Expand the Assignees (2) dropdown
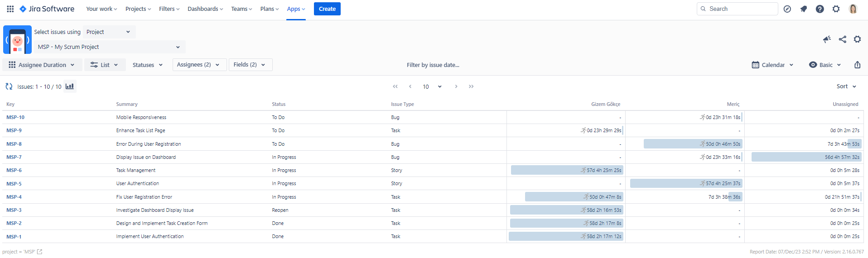 (x=198, y=65)
